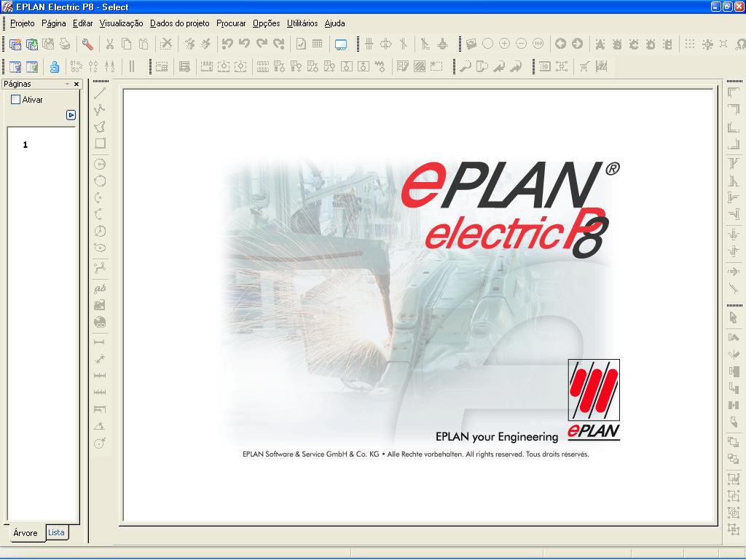Switch to the Árvore tab
Screen dimensions: 746x560
click(25, 533)
